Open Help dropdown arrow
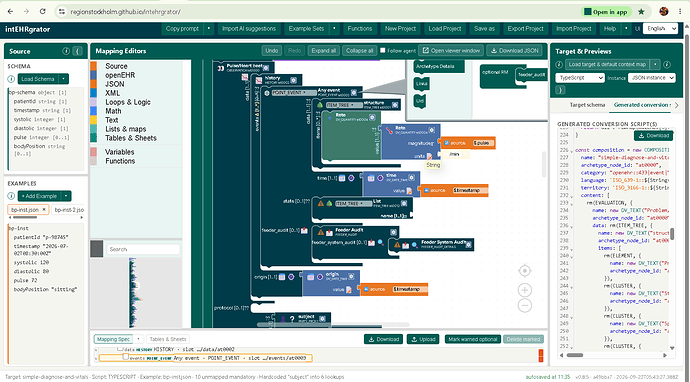Viewport: 690px width, 382px height. (626, 29)
